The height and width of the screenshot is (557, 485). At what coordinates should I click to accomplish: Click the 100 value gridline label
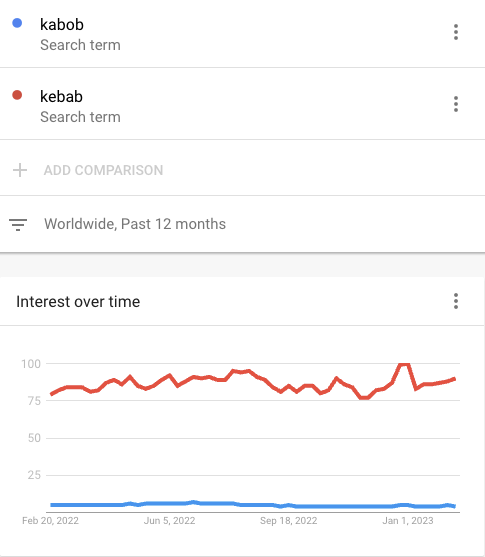31,364
